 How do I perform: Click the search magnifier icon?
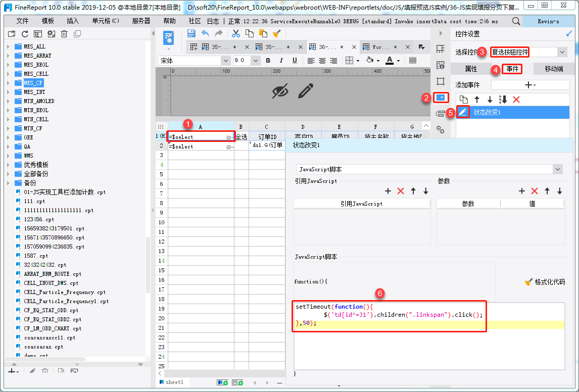(x=516, y=21)
